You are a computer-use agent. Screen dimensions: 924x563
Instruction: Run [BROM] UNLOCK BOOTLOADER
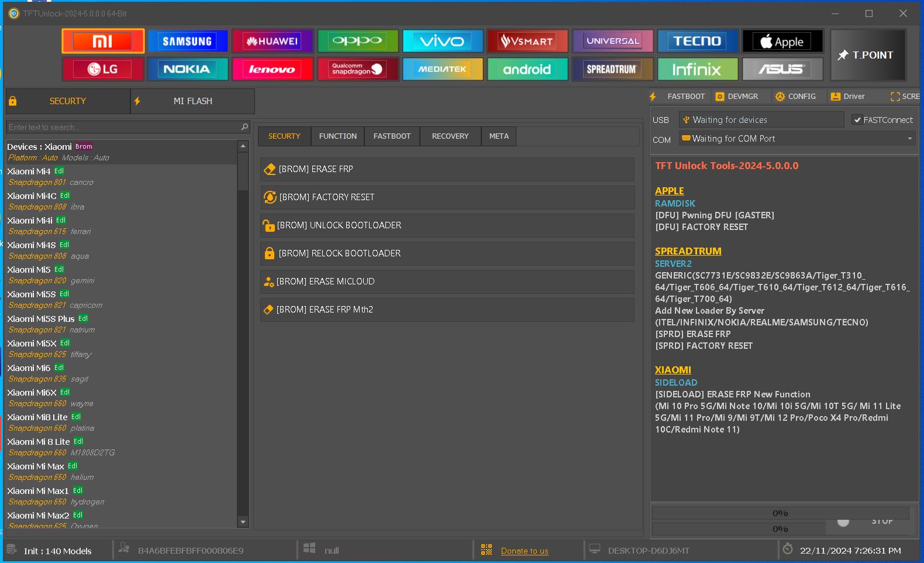447,225
